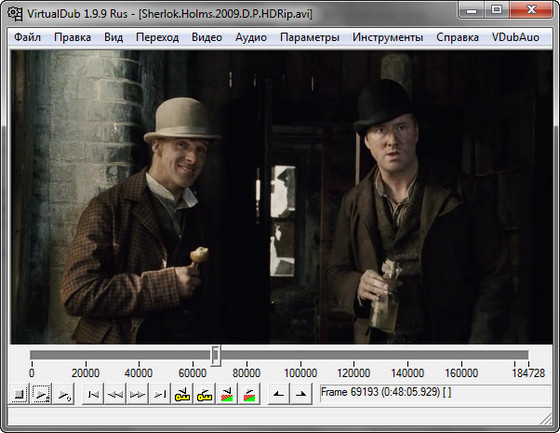Go to next key frame icon

click(x=204, y=394)
